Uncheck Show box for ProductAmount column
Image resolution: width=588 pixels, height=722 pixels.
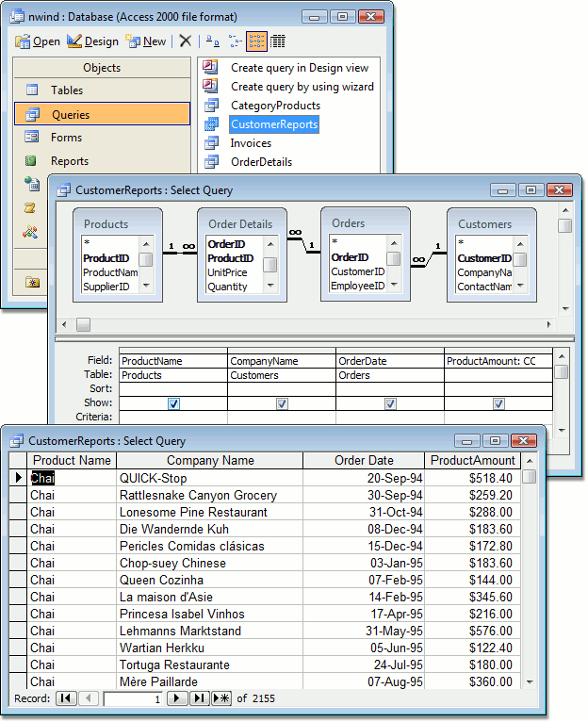498,403
